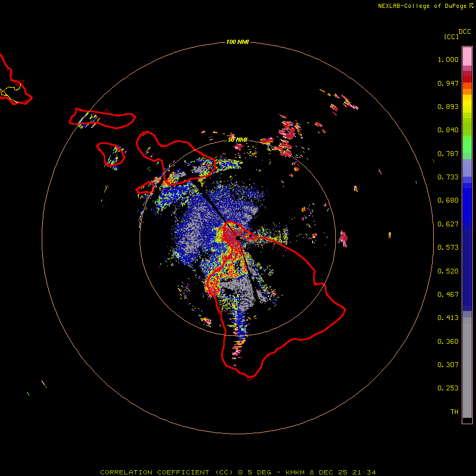Click the 50 NMI range ring label

click(x=237, y=140)
